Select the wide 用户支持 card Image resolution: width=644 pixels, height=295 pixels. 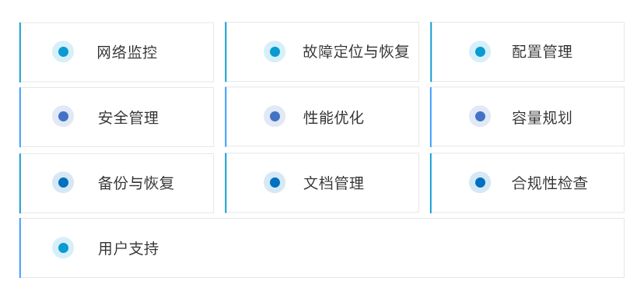(322, 248)
